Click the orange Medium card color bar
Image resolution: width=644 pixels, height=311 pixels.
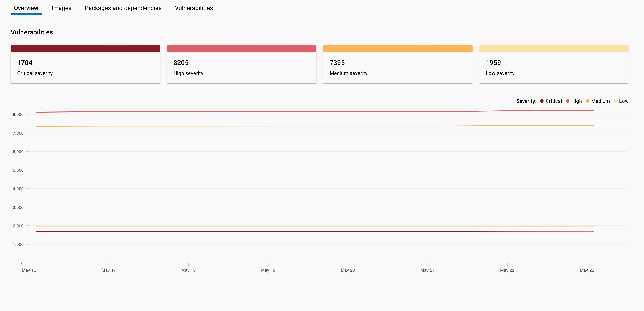[398, 49]
